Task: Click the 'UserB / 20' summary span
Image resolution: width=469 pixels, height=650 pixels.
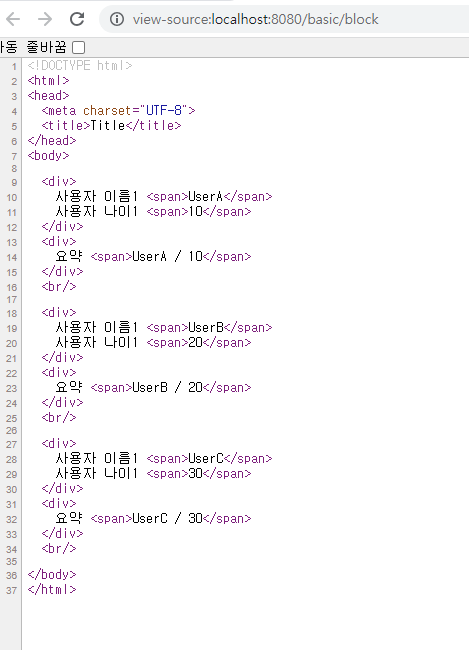Action: [x=171, y=387]
